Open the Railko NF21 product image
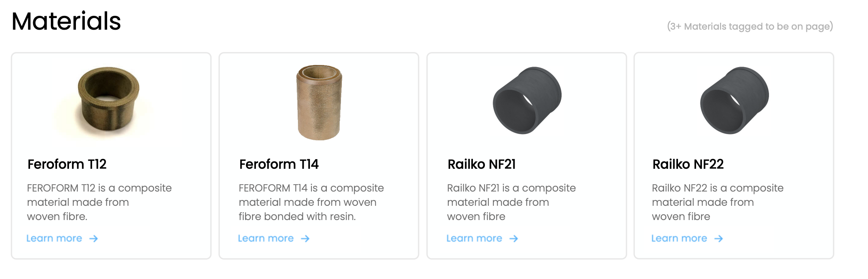The height and width of the screenshot is (279, 868). 527,101
